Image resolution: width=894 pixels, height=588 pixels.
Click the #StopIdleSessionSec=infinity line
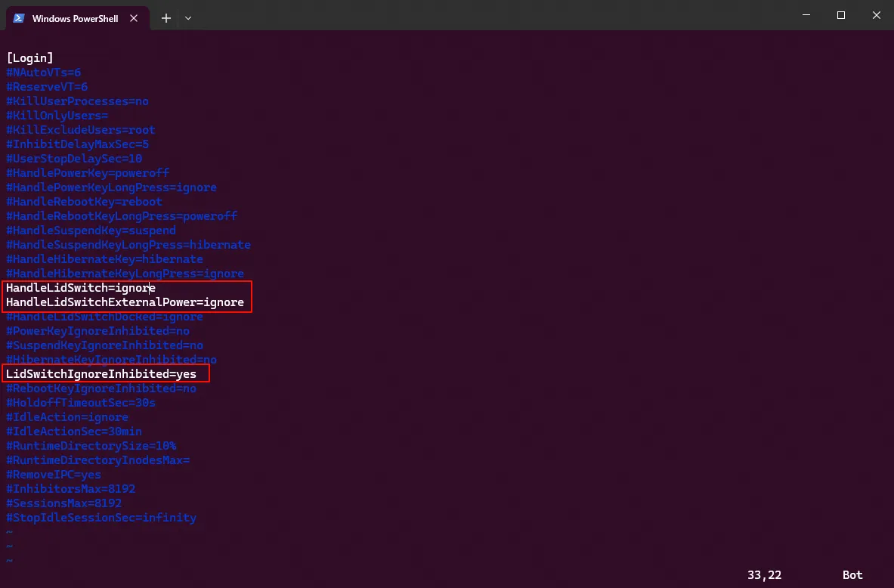101,518
